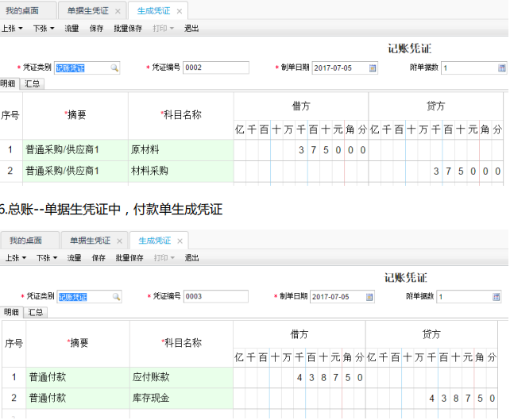Image resolution: width=510 pixels, height=420 pixels.
Task: Select the 库存现金 account cell
Action: pos(181,399)
